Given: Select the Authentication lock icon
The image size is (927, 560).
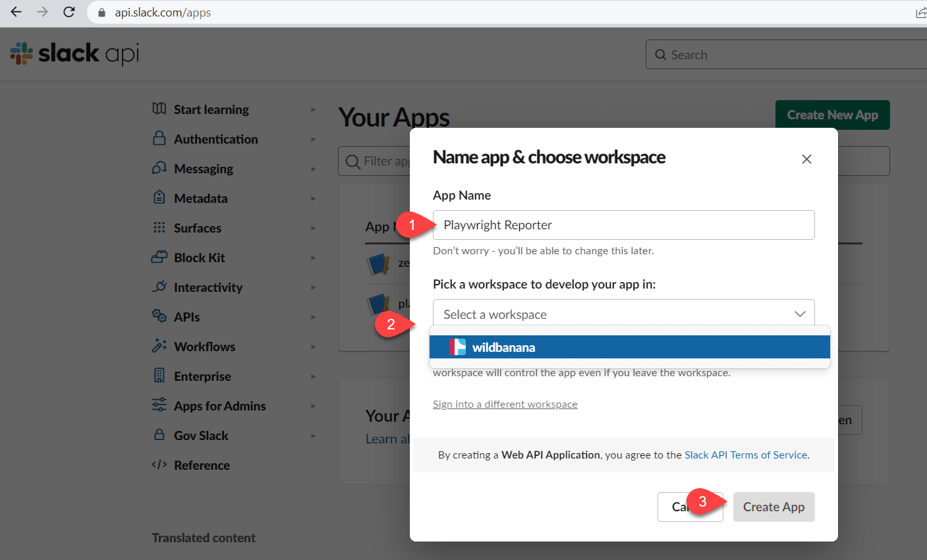Looking at the screenshot, I should [x=159, y=139].
